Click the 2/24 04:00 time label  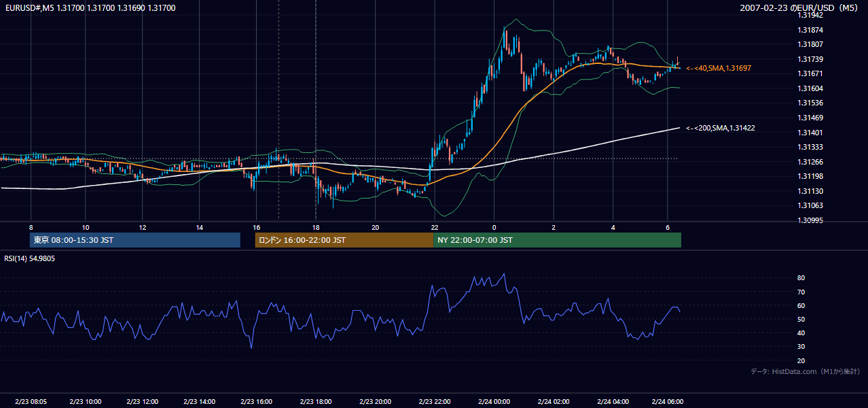pyautogui.click(x=613, y=401)
